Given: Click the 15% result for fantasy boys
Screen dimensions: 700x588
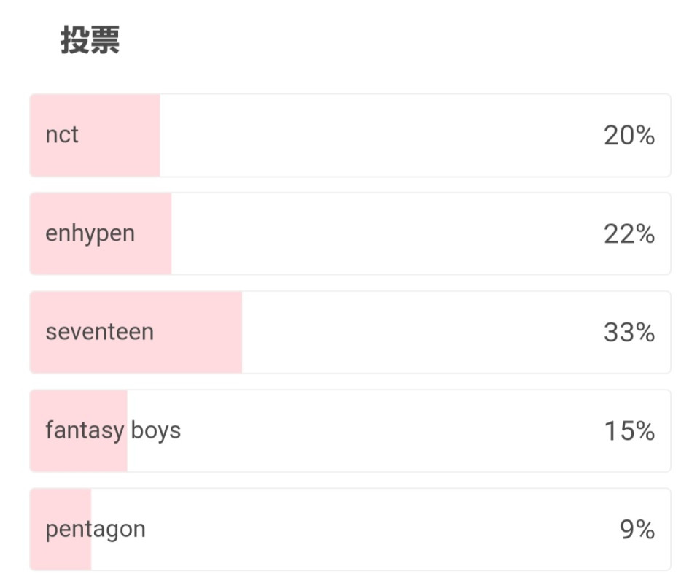Looking at the screenshot, I should [629, 431].
